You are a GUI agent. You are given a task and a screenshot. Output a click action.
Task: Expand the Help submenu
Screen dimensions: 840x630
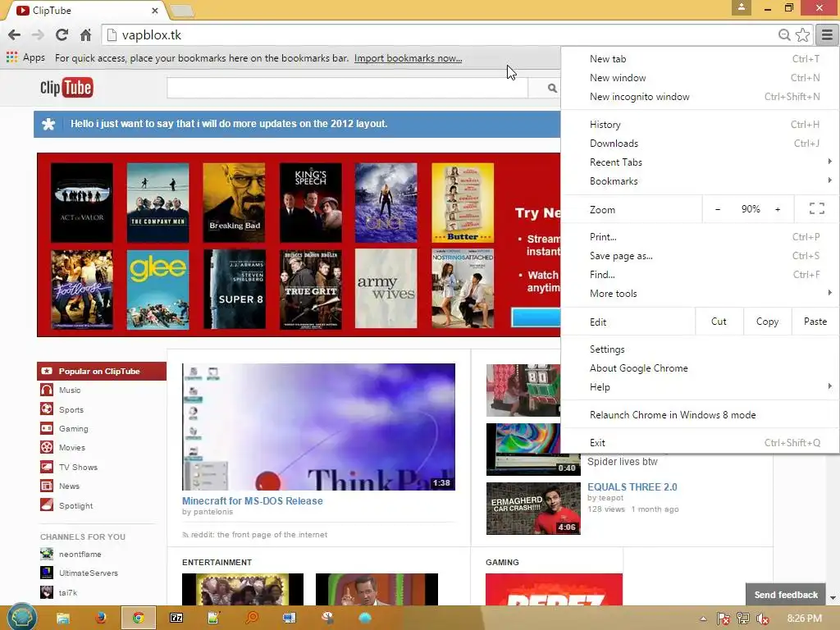(700, 387)
